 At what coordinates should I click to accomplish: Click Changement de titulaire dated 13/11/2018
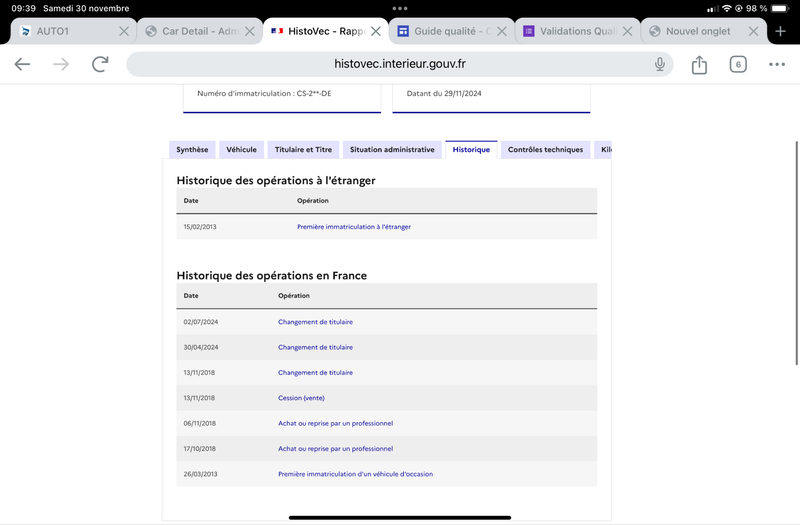(315, 372)
